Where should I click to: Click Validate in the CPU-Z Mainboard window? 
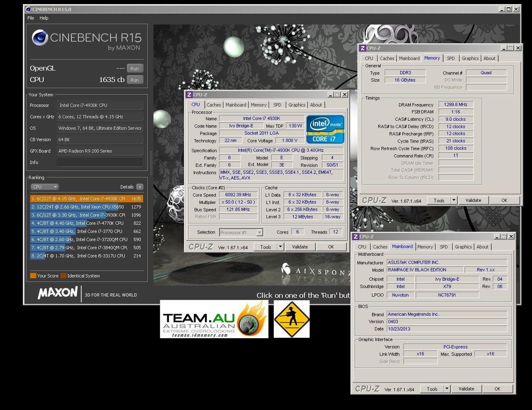point(466,389)
